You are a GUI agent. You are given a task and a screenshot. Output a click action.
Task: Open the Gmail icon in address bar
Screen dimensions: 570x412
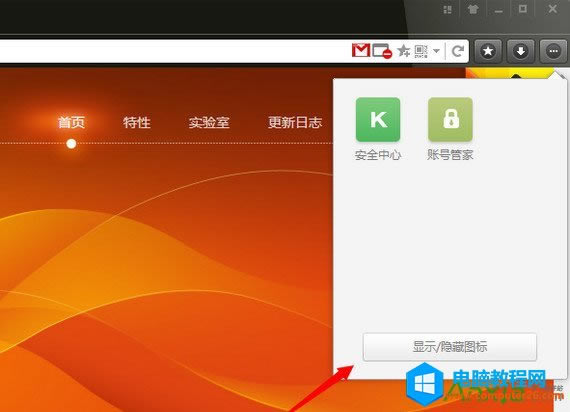[x=361, y=50]
